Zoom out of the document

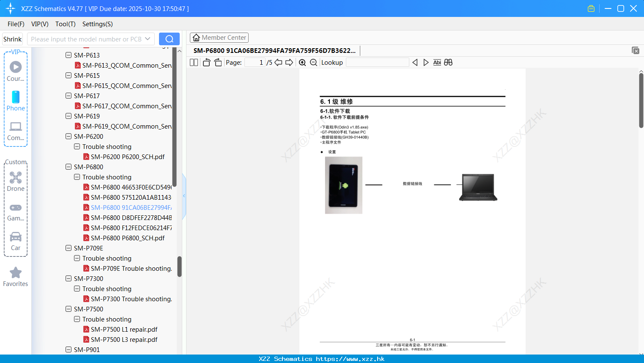pos(313,62)
